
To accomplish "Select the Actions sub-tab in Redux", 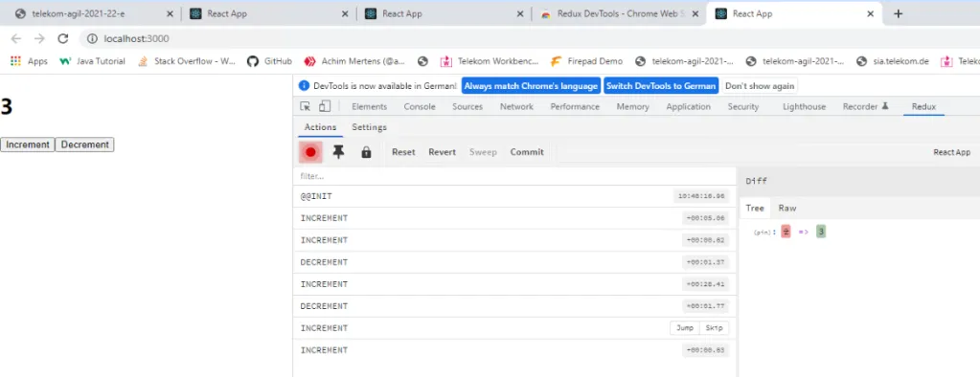I will (320, 127).
